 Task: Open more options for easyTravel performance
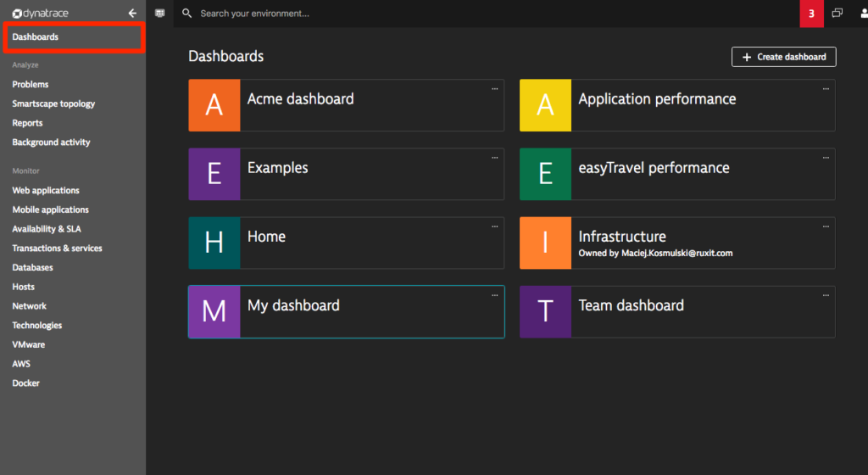826,158
